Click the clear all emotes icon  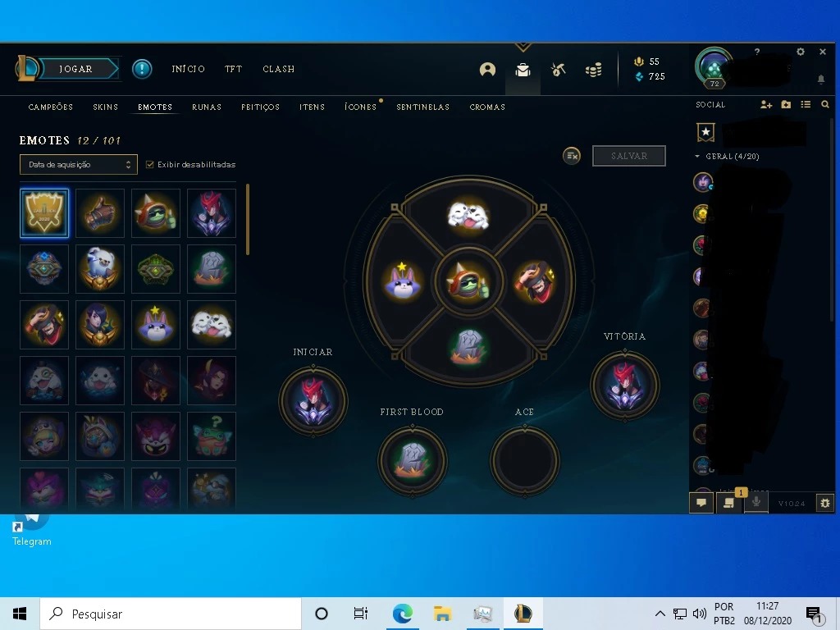point(572,156)
